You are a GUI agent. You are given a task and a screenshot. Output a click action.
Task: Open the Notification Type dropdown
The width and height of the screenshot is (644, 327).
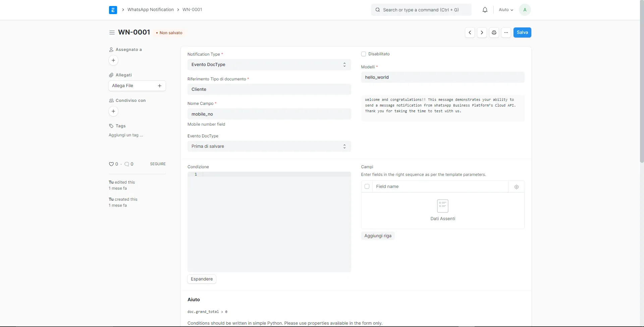pyautogui.click(x=268, y=64)
